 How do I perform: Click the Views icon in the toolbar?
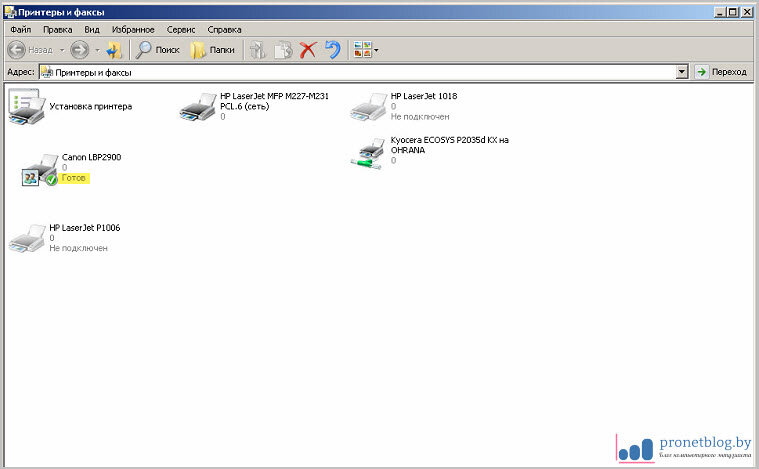(x=363, y=49)
